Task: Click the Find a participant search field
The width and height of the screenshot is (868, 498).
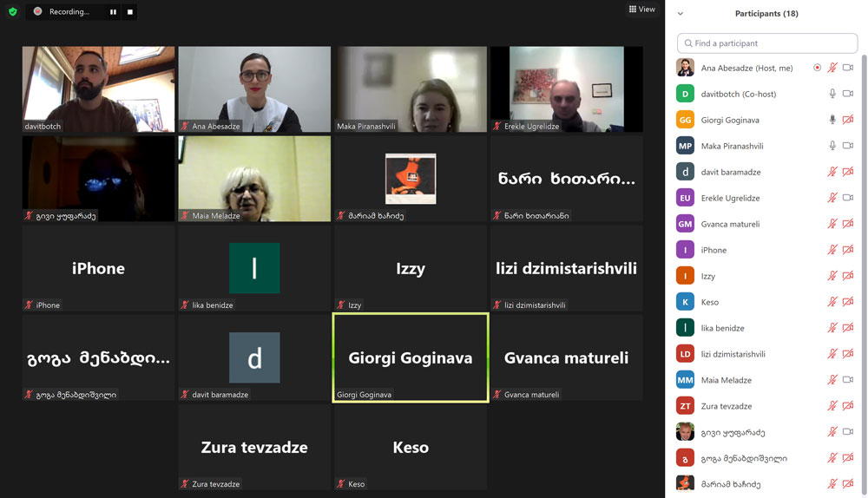Action: click(x=767, y=43)
